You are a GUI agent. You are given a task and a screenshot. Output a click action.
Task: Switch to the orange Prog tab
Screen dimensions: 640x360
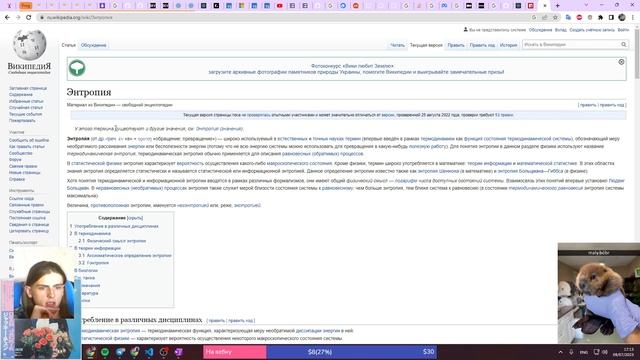[x=26, y=6]
